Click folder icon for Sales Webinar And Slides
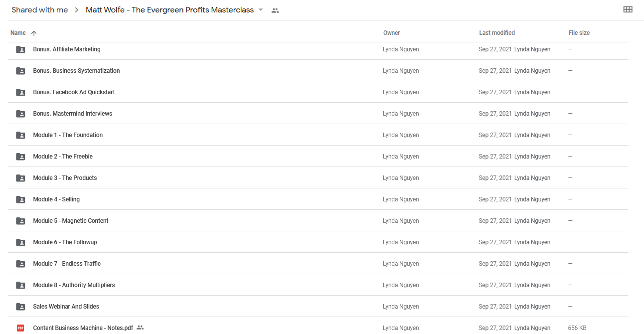The width and height of the screenshot is (644, 334). pyautogui.click(x=20, y=307)
